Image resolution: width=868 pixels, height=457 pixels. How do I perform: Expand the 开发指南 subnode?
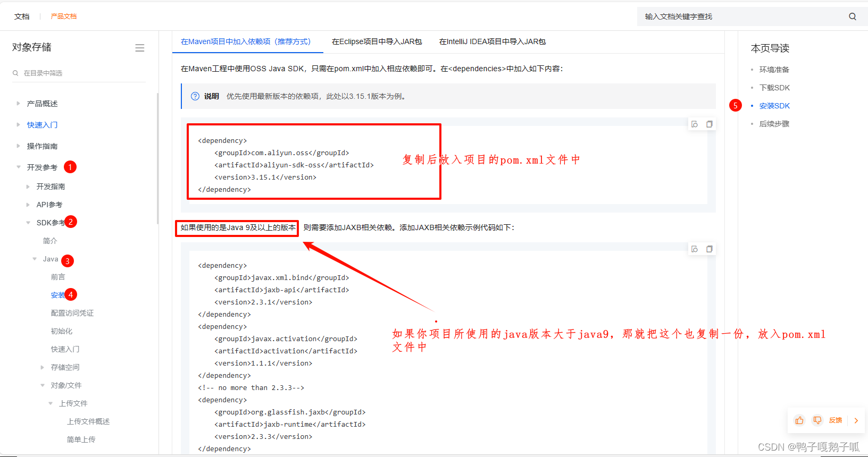coord(28,187)
